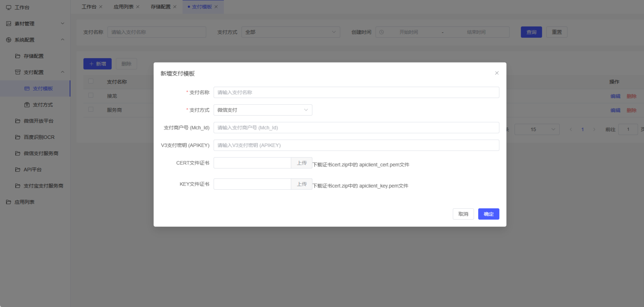Collapse the 支付配置 submenu chevron
Viewport: 644px width, 307px height.
62,72
